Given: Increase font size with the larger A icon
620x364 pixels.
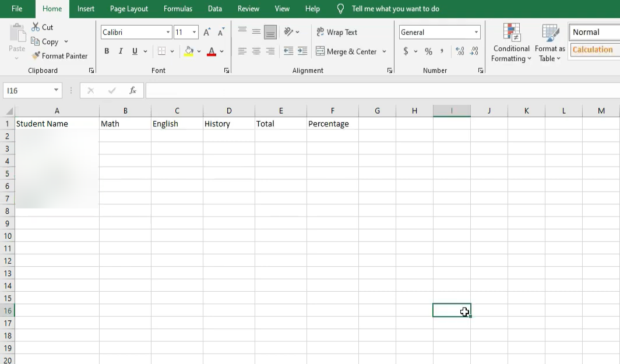Looking at the screenshot, I should pos(207,33).
